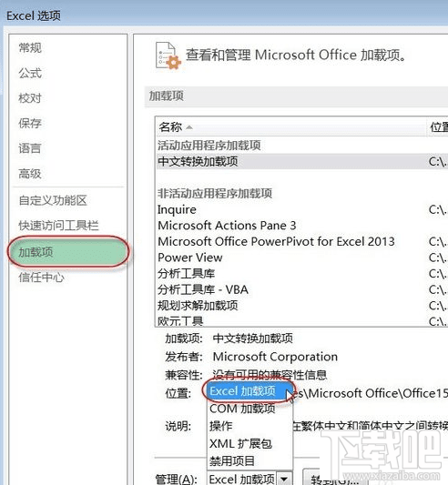Select Microsoft Actions Pane 3 row

click(301, 226)
